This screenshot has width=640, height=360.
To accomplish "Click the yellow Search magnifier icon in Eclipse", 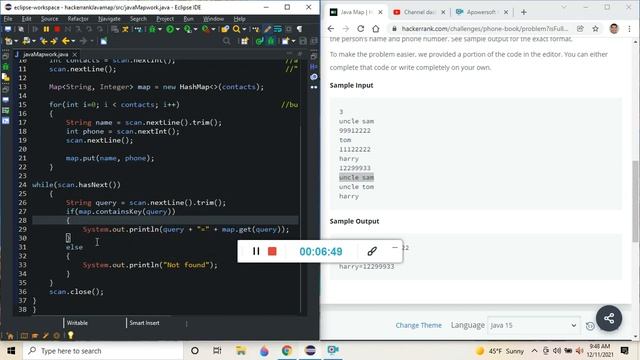I will 236,29.
